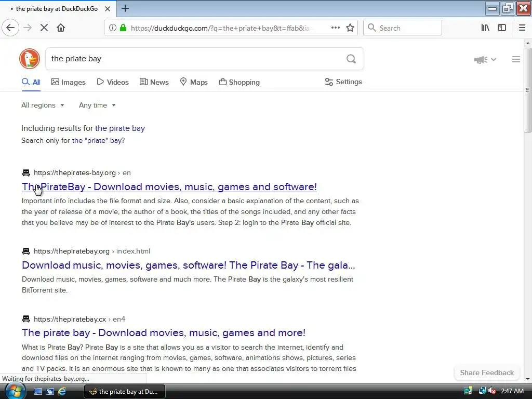Click favicon beside thepirates-bay.org result

click(26, 173)
